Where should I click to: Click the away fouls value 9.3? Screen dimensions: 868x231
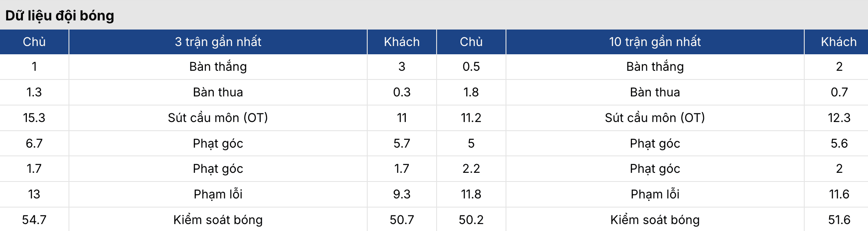click(x=401, y=194)
